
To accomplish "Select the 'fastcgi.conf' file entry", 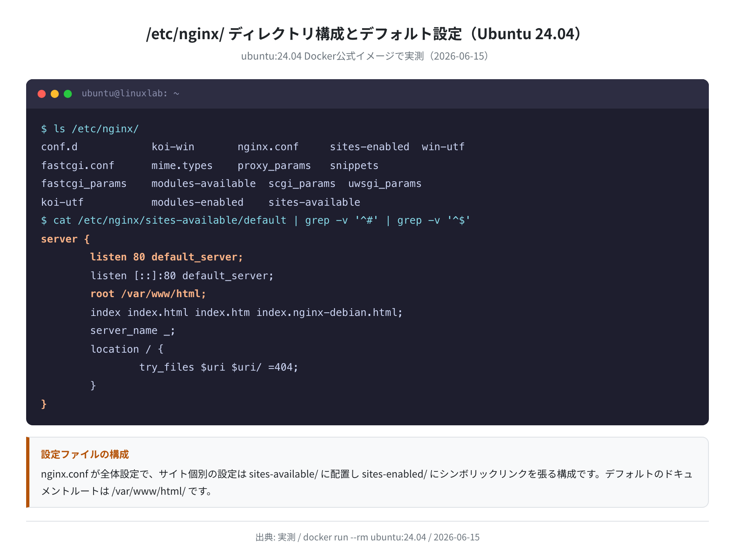I will pos(78,166).
